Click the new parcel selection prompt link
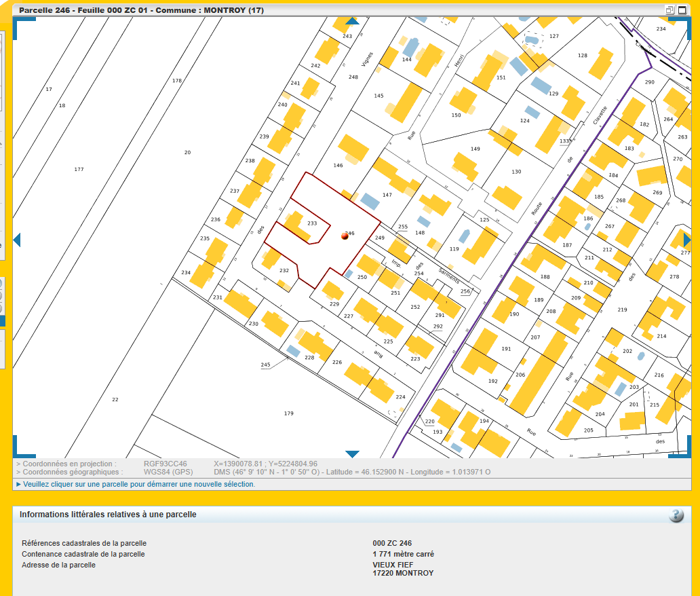700x596 pixels. (x=139, y=484)
